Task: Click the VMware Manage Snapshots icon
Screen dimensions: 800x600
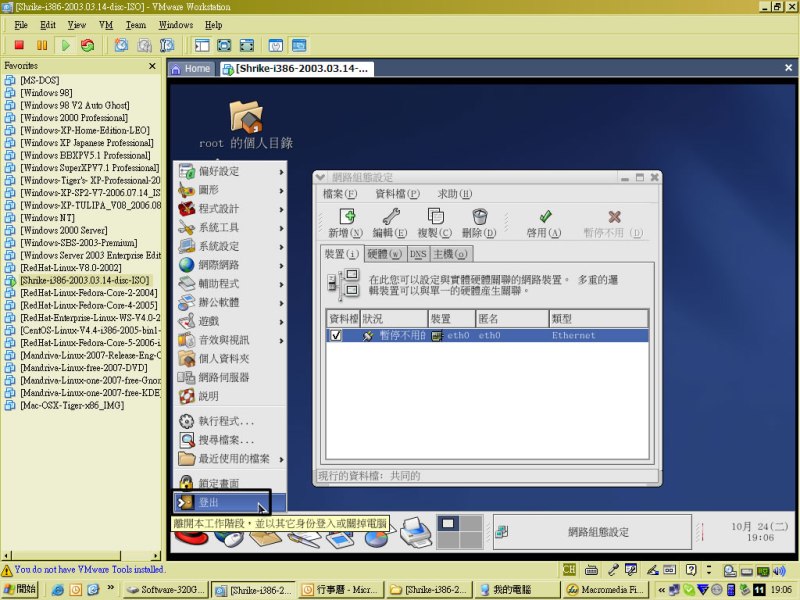Action: click(167, 45)
